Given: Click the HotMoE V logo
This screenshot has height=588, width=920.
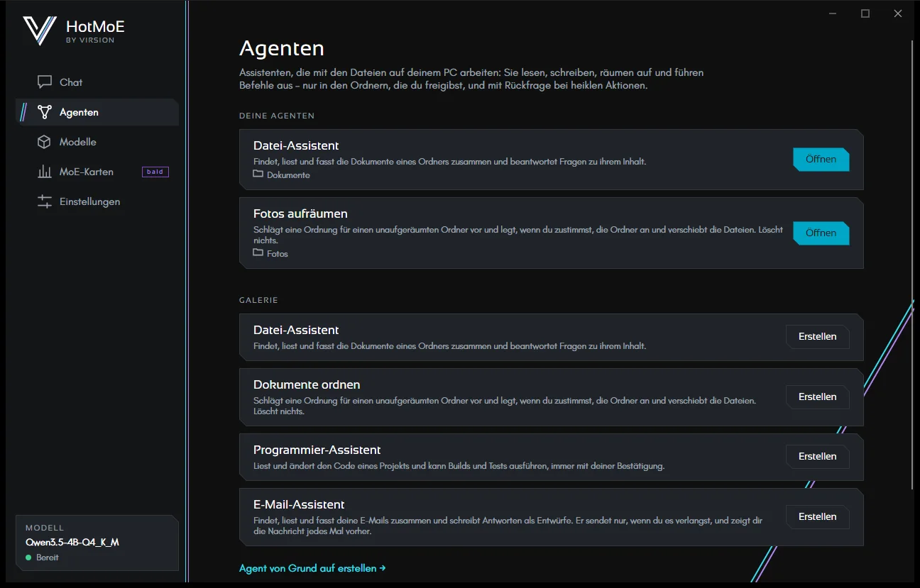Looking at the screenshot, I should [39, 30].
